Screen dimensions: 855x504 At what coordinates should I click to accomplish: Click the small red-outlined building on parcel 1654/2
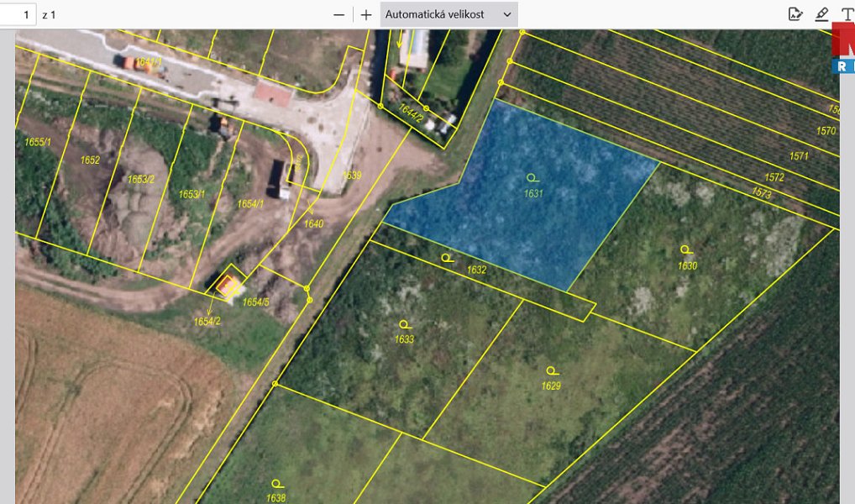tap(227, 285)
